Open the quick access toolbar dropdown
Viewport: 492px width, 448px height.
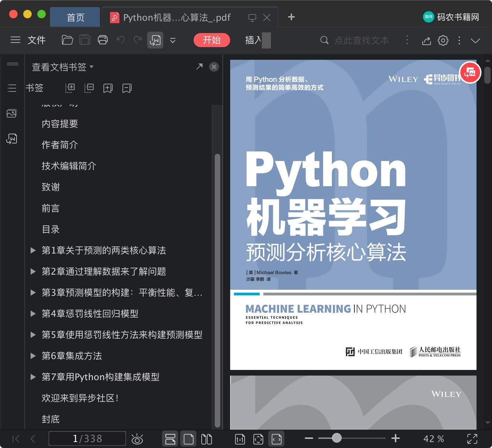click(x=173, y=40)
